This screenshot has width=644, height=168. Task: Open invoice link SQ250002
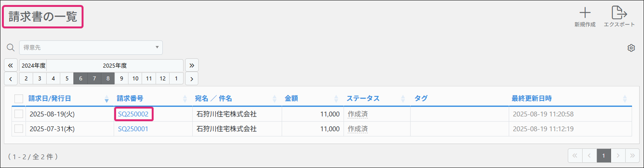[133, 114]
